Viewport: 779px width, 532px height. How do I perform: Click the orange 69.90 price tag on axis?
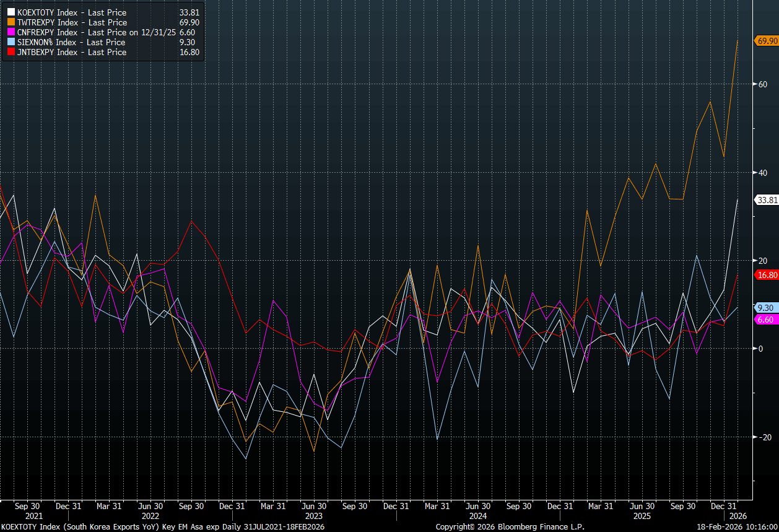[x=767, y=41]
